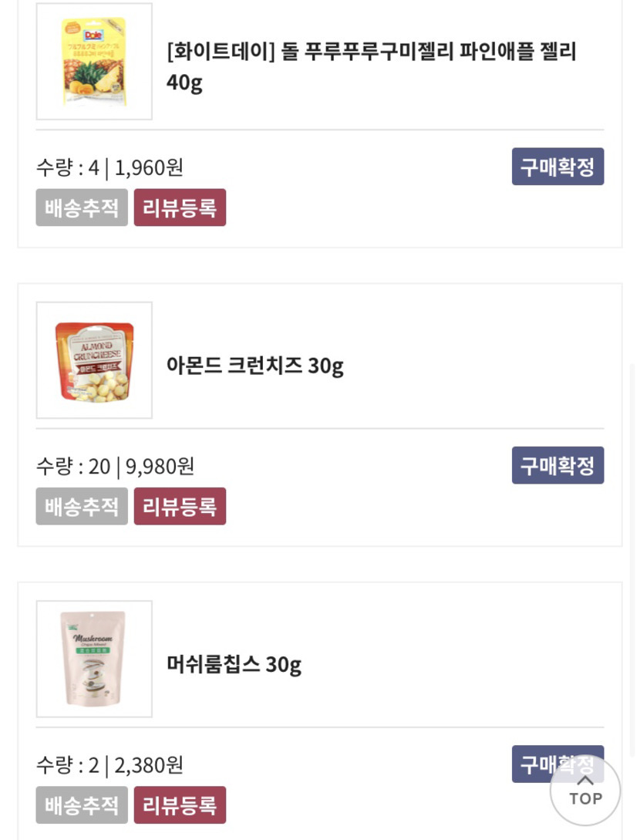Click 배송추적 for 아몬드 크런치즈 30g
The width and height of the screenshot is (640, 840).
coord(82,506)
